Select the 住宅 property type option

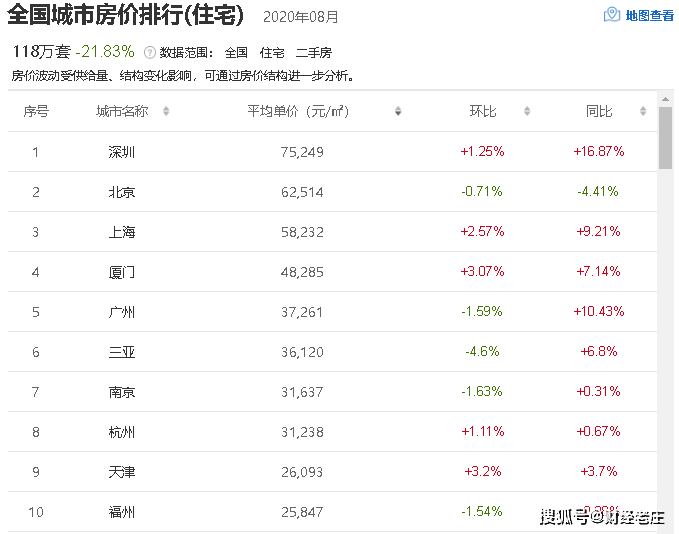point(272,52)
